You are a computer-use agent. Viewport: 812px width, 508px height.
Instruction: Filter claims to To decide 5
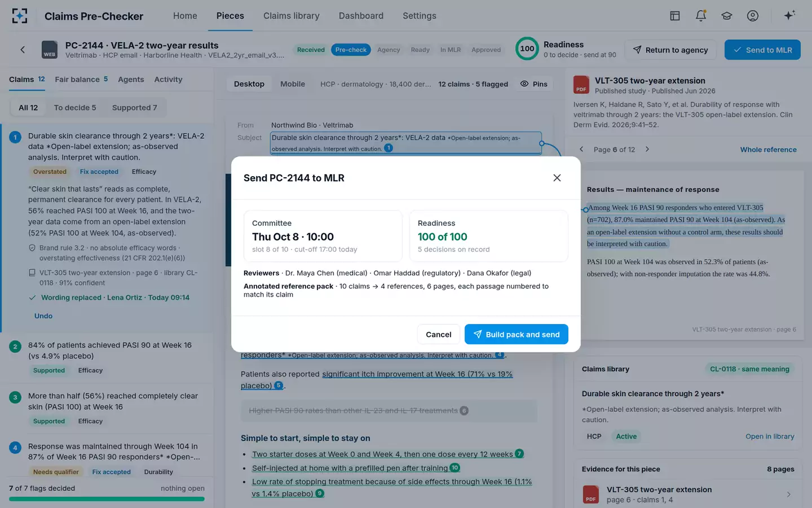coord(75,107)
